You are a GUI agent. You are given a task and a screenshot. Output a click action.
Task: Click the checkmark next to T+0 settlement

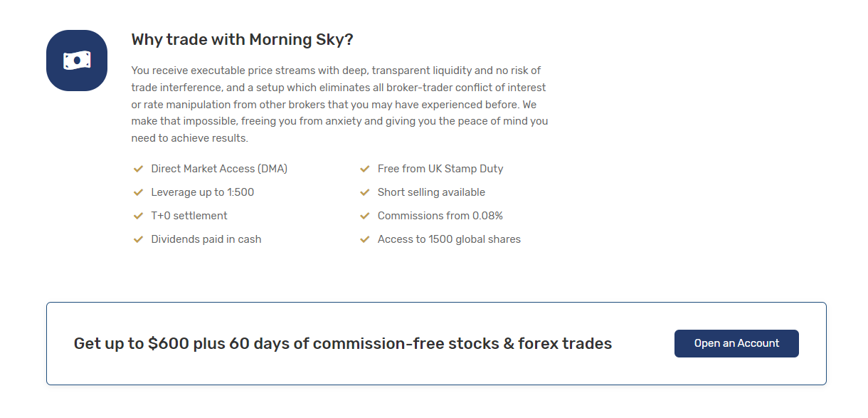(139, 216)
